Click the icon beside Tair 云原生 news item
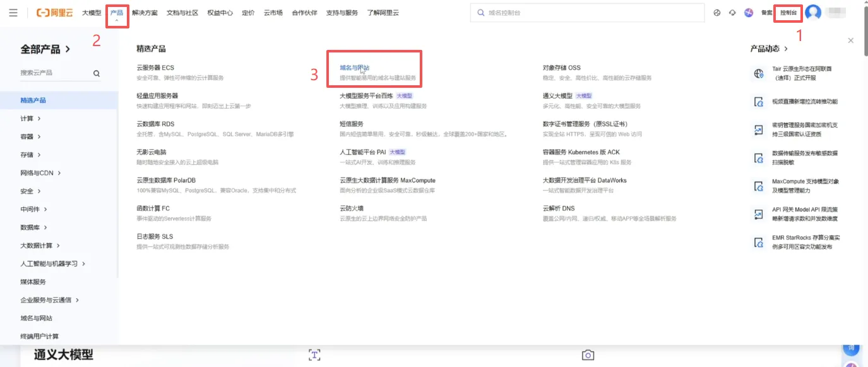 [x=759, y=73]
